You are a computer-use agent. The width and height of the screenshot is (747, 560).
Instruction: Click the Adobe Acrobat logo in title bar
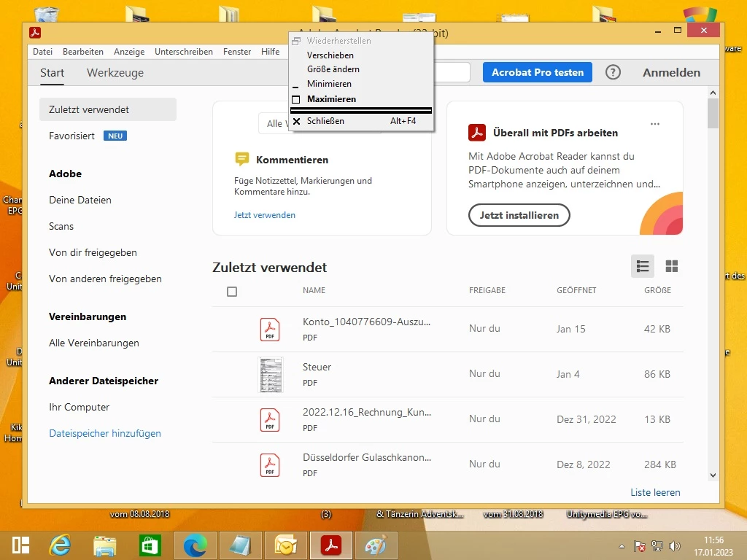click(35, 32)
